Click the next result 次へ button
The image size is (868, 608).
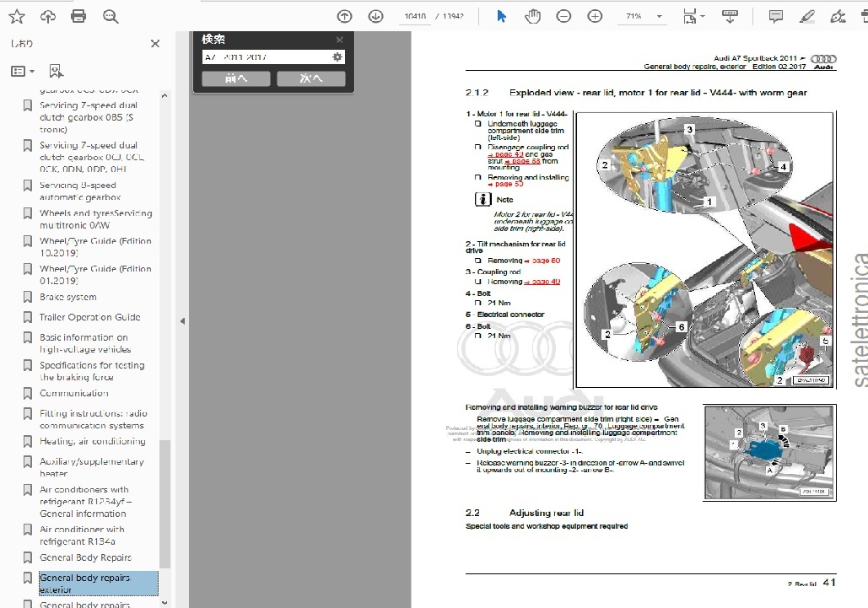[311, 78]
